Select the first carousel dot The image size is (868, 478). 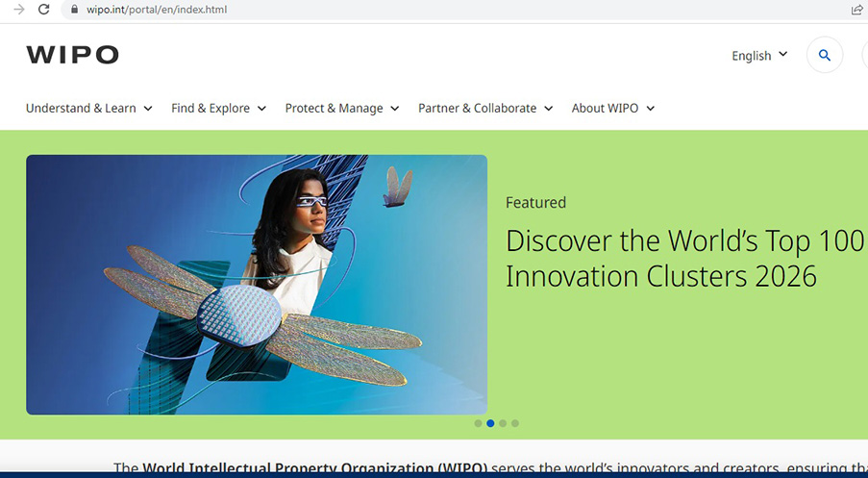[478, 423]
